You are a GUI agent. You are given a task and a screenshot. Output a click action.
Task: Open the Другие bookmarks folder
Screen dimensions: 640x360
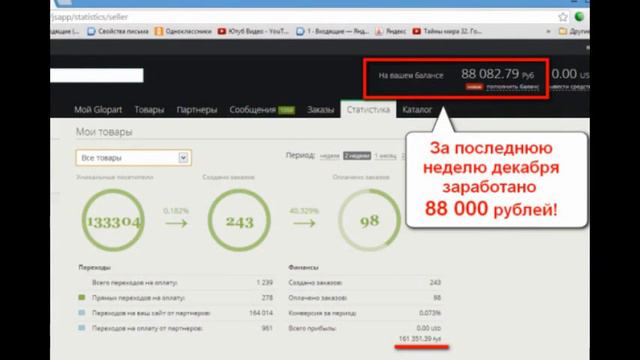tap(574, 31)
